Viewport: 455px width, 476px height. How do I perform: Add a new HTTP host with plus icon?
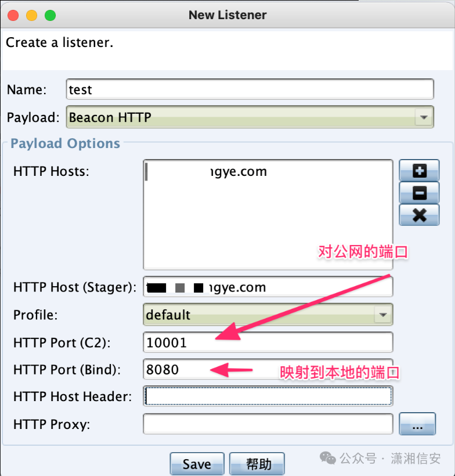point(419,170)
